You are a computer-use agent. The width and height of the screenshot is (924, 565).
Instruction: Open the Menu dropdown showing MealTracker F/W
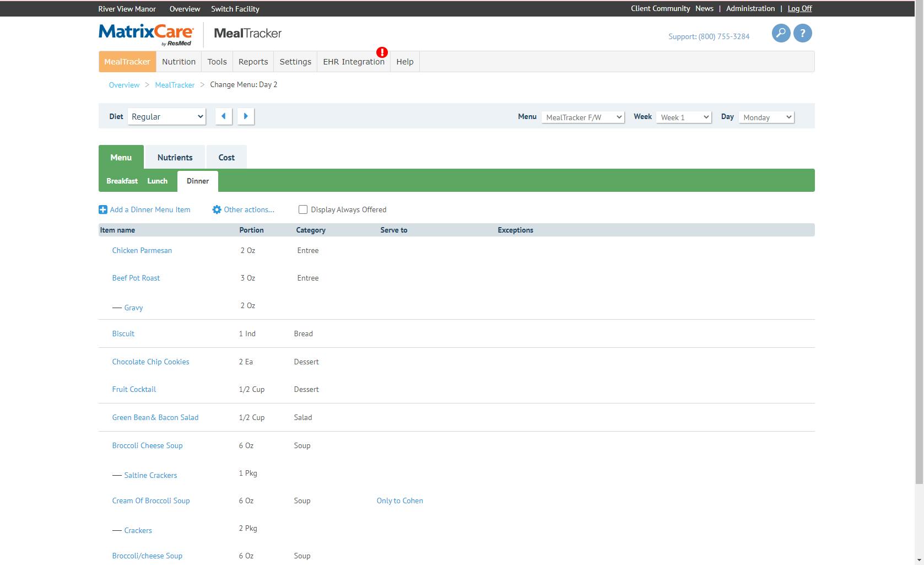582,117
